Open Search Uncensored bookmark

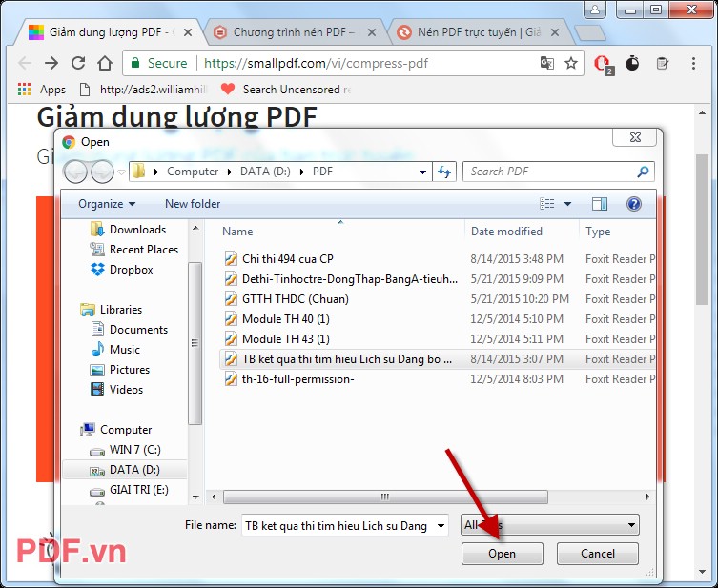[x=286, y=90]
